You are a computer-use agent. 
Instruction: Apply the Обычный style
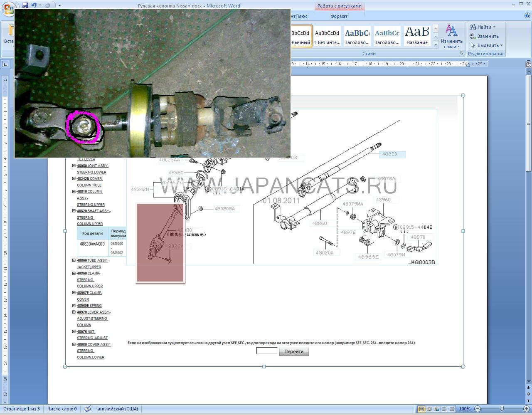pyautogui.click(x=301, y=36)
